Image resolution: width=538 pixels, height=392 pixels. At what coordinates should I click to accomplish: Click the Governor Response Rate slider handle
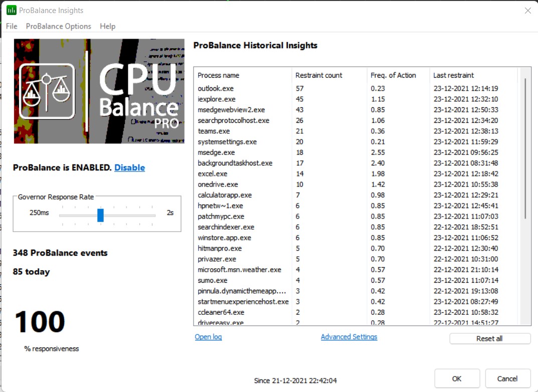(x=100, y=216)
